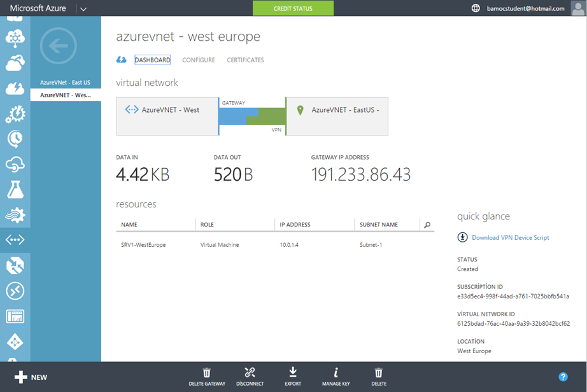
Task: Switch to the Certificates tab
Action: [245, 60]
